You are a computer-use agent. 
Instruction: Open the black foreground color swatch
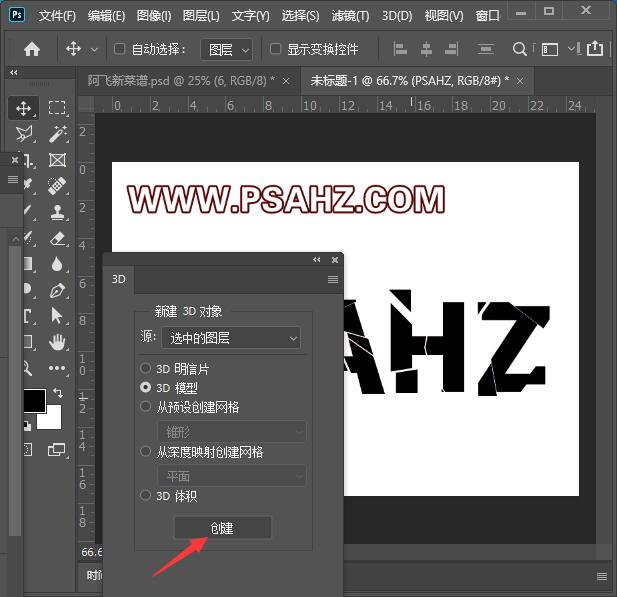pyautogui.click(x=34, y=401)
